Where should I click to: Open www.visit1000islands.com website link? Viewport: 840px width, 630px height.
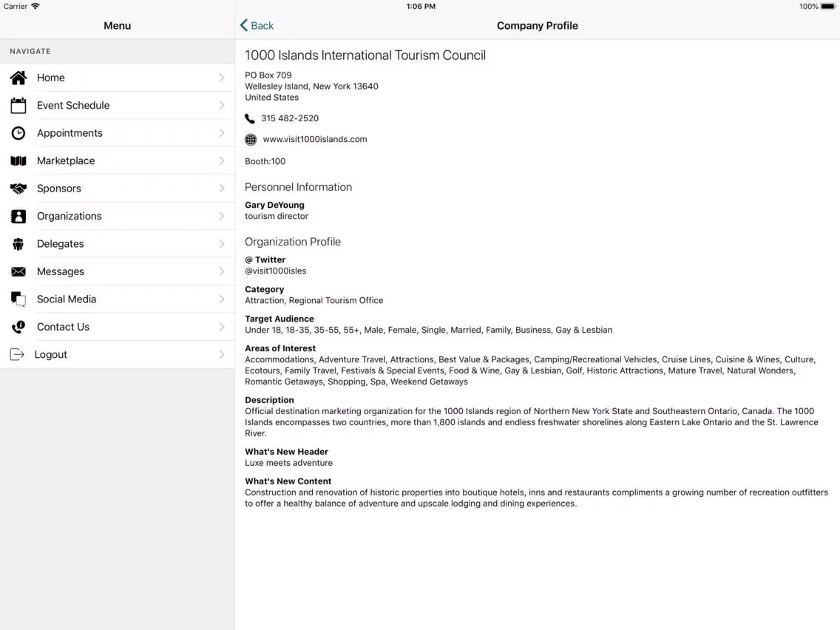315,139
